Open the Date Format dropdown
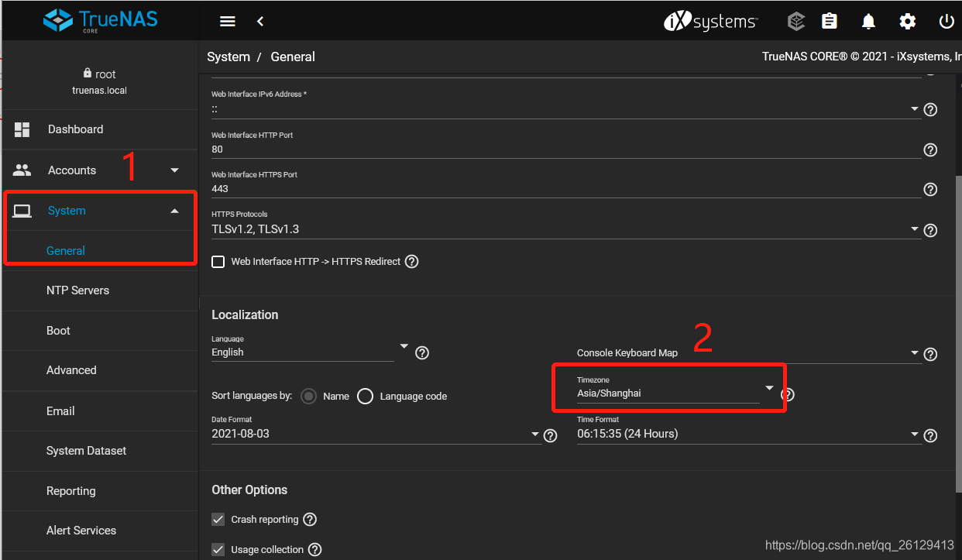962x560 pixels. [x=535, y=435]
